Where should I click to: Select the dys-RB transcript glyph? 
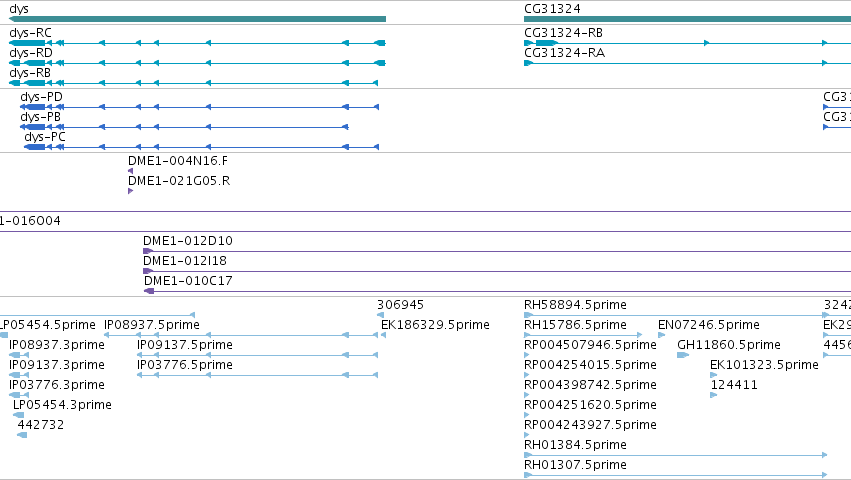(x=194, y=83)
